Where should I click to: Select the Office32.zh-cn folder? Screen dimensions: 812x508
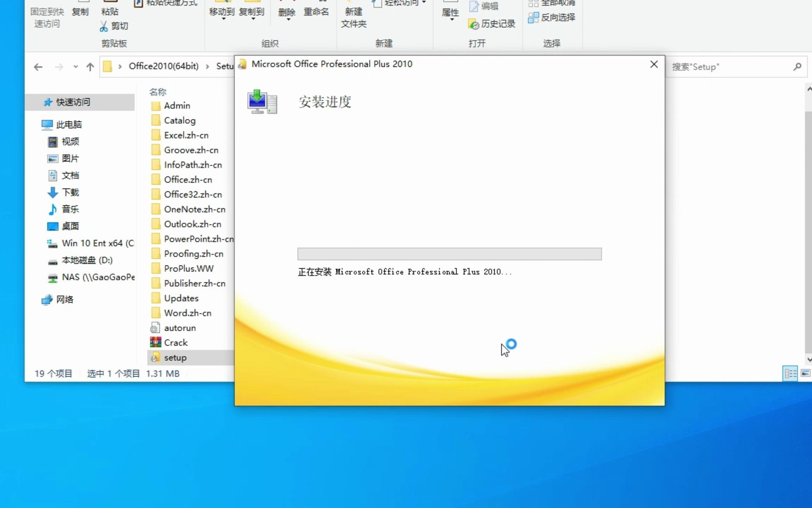(x=187, y=195)
